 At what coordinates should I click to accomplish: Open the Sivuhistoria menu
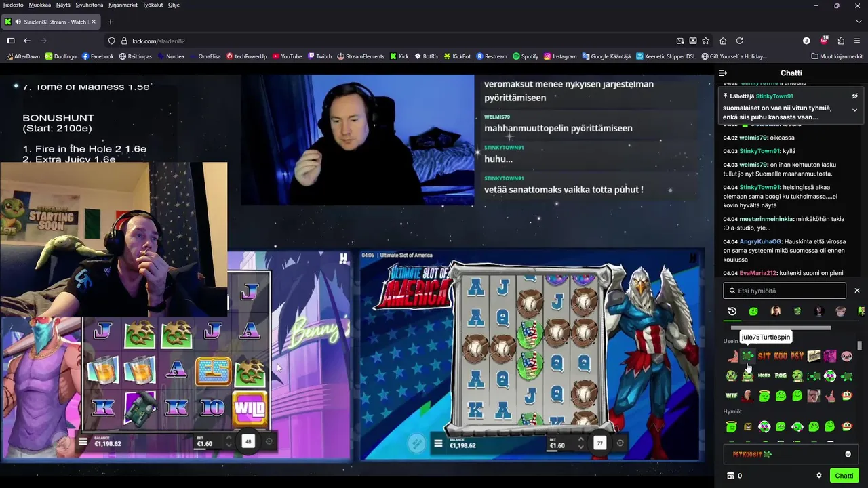pyautogui.click(x=90, y=5)
